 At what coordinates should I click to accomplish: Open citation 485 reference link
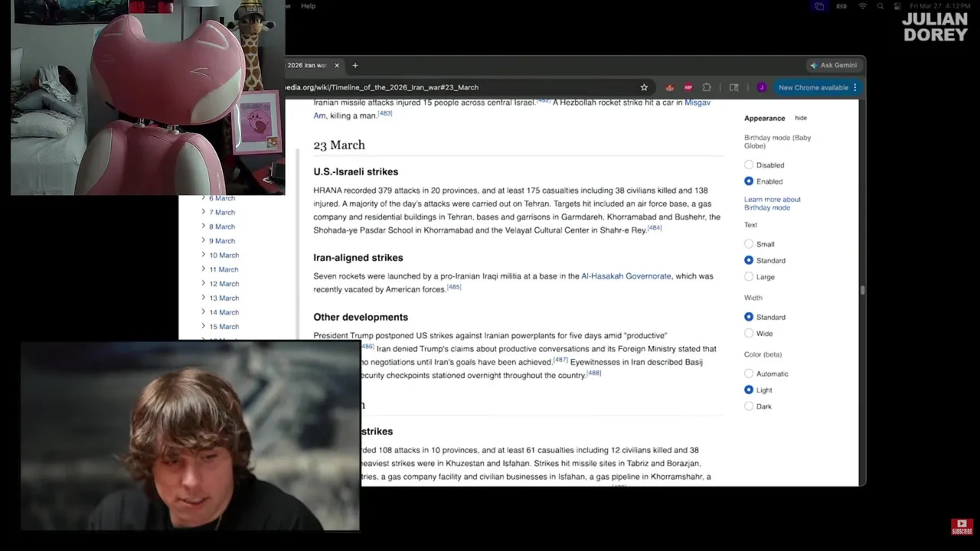[453, 287]
